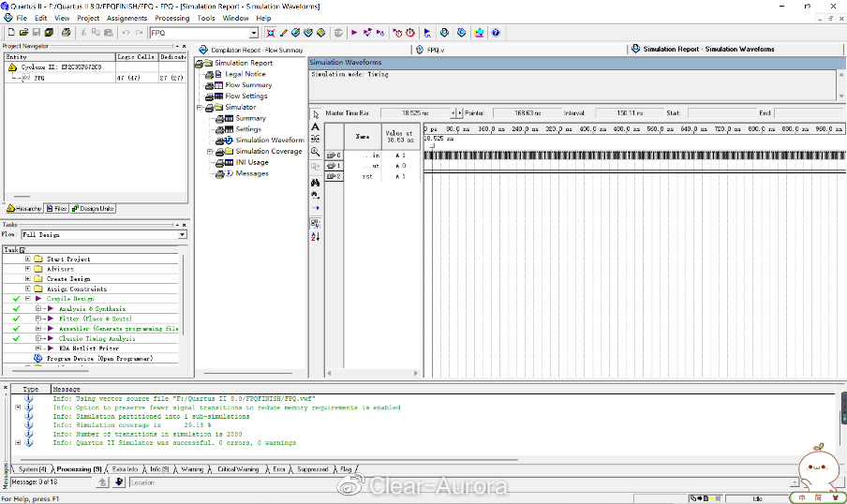The height and width of the screenshot is (504, 847).
Task: Open the Flow Full Design dropdown
Action: (182, 234)
